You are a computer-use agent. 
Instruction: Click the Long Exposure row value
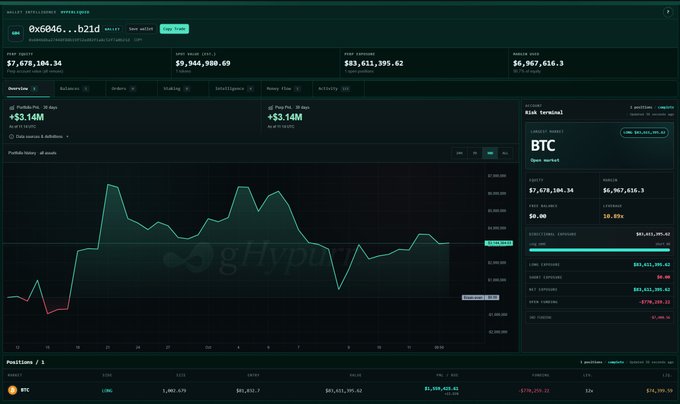(651, 264)
